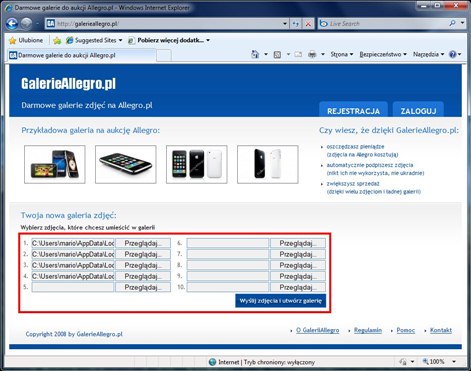Click the add to favorites bar star icon

(x=57, y=40)
